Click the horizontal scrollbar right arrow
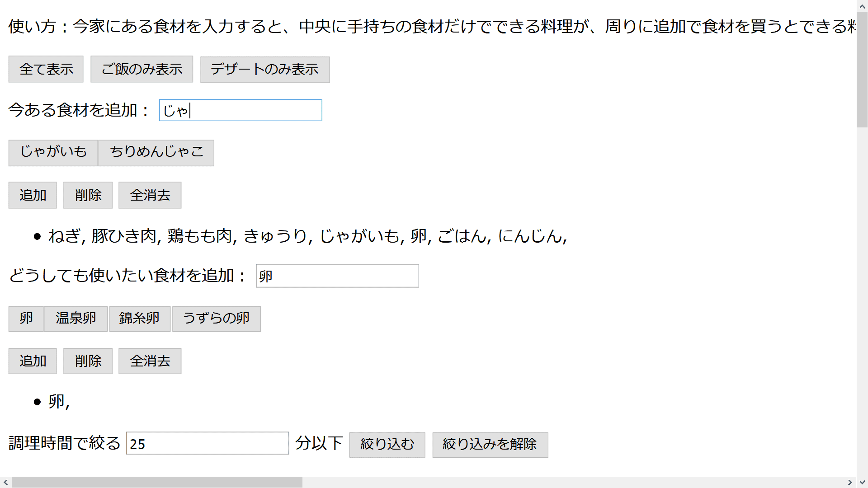 click(849, 482)
